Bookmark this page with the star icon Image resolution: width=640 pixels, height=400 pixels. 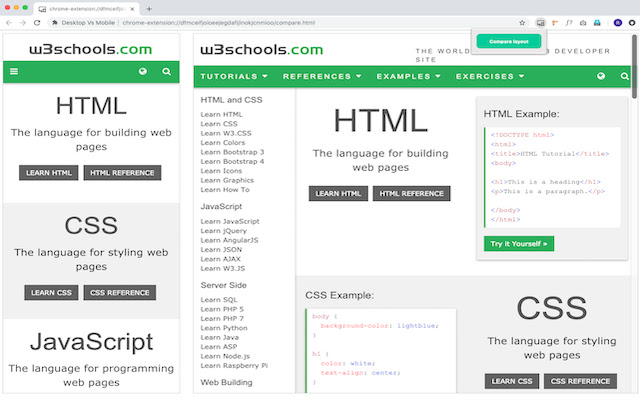522,23
